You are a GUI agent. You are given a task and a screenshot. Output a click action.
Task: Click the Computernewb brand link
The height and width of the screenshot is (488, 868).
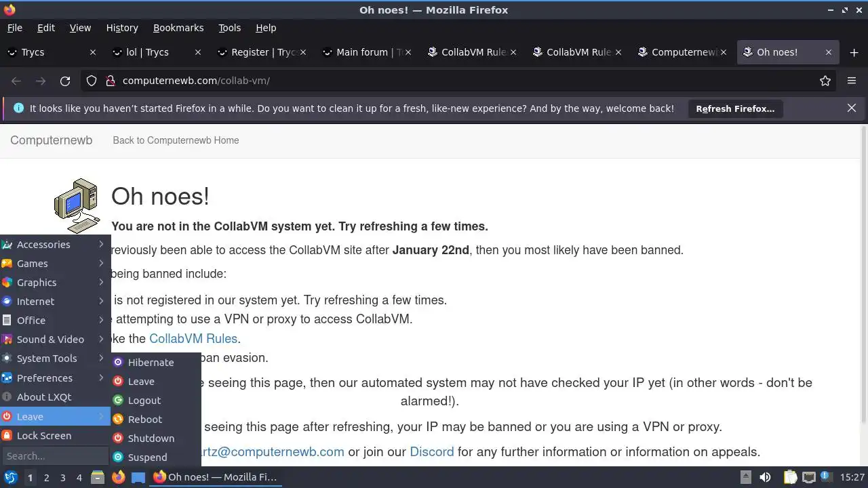pyautogui.click(x=51, y=140)
